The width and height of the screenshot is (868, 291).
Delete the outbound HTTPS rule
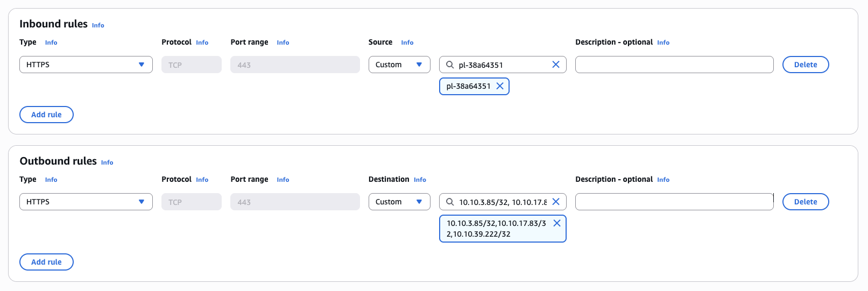(x=806, y=202)
